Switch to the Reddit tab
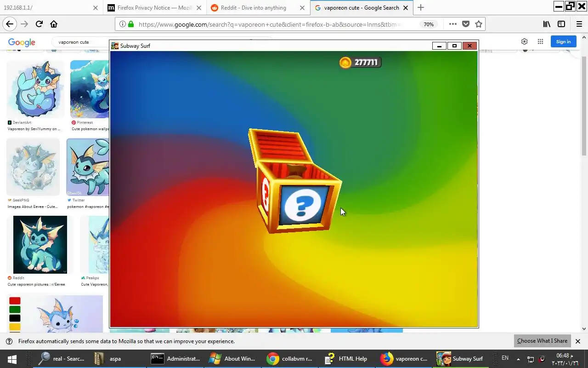The width and height of the screenshot is (588, 368). point(259,8)
